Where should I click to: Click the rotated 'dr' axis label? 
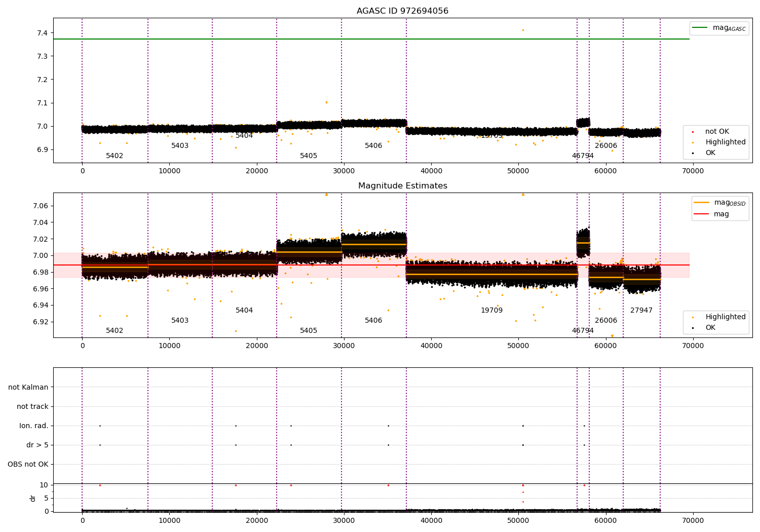[33, 498]
